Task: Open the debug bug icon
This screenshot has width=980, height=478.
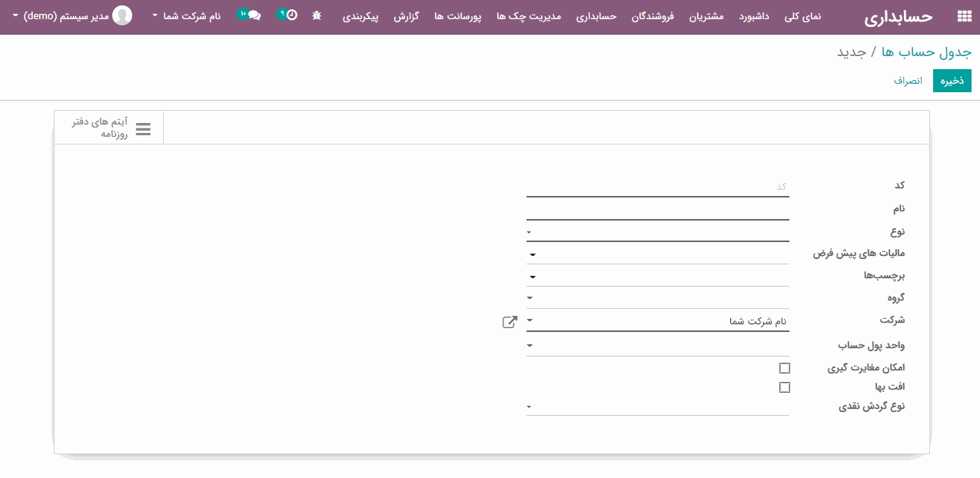Action: pos(317,15)
